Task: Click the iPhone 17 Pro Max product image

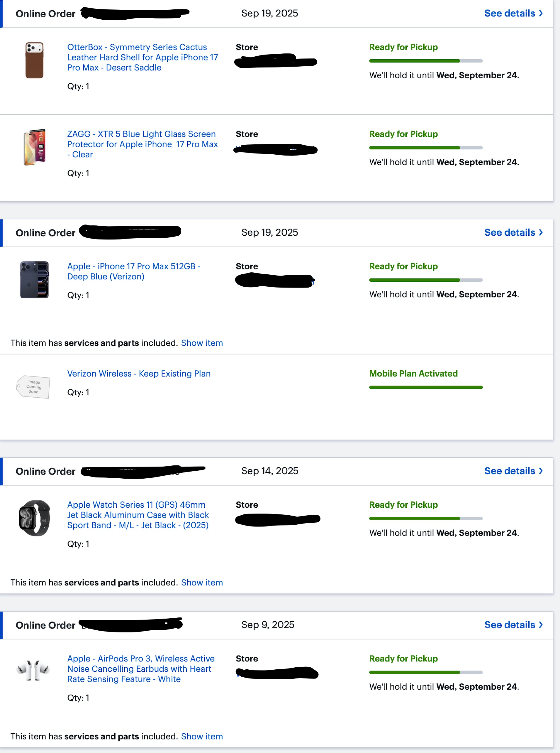Action: pos(34,279)
